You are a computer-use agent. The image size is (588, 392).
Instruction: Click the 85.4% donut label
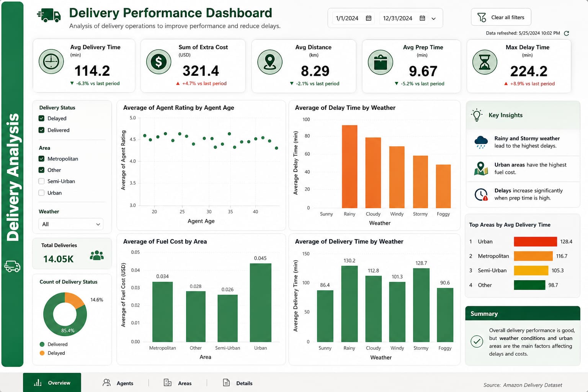[68, 331]
